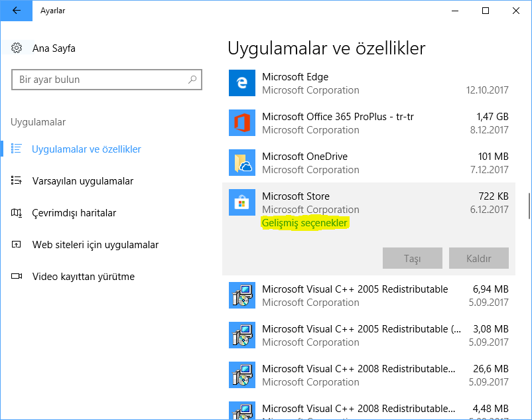Click the 101 MB size value

[494, 157]
